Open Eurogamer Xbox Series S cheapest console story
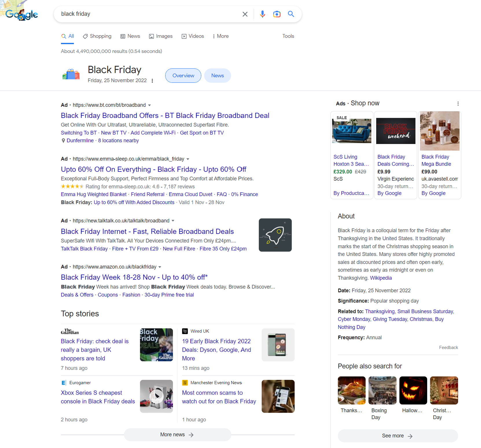 (98, 397)
